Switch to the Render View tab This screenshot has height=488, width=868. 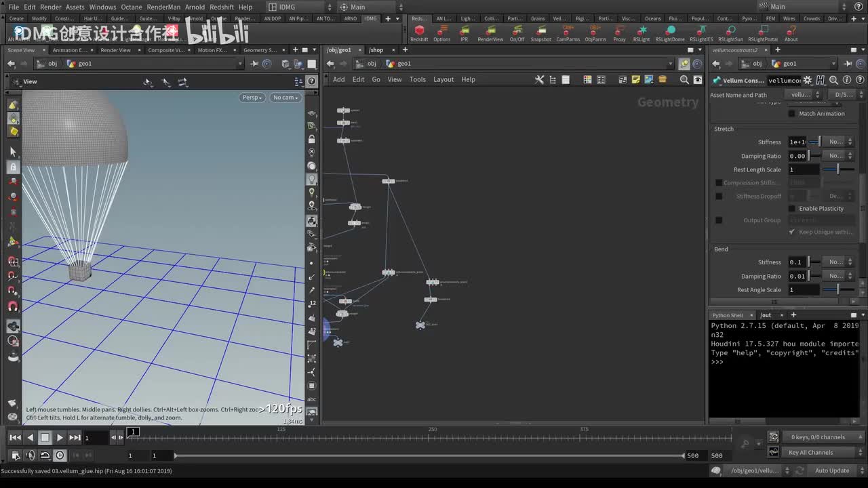tap(115, 50)
